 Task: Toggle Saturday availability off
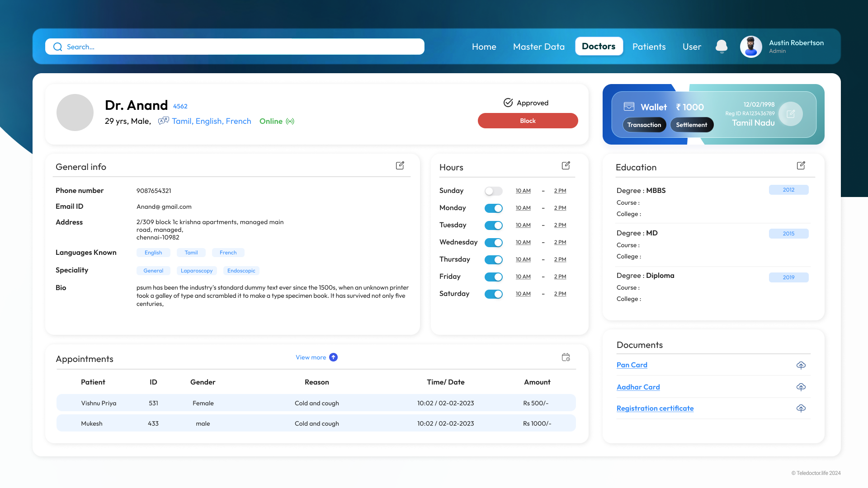click(493, 294)
